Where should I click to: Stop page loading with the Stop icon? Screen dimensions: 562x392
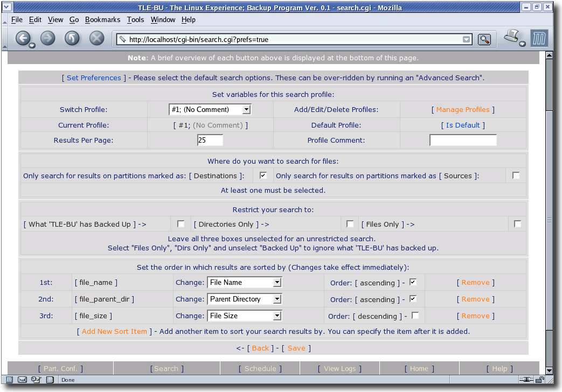coord(97,38)
